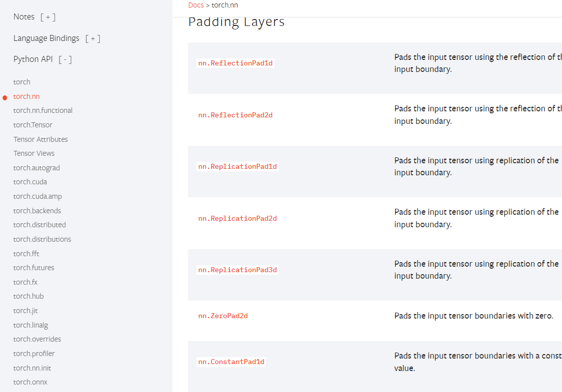Expand the Language Bindings section
The image size is (562, 392).
coord(92,38)
